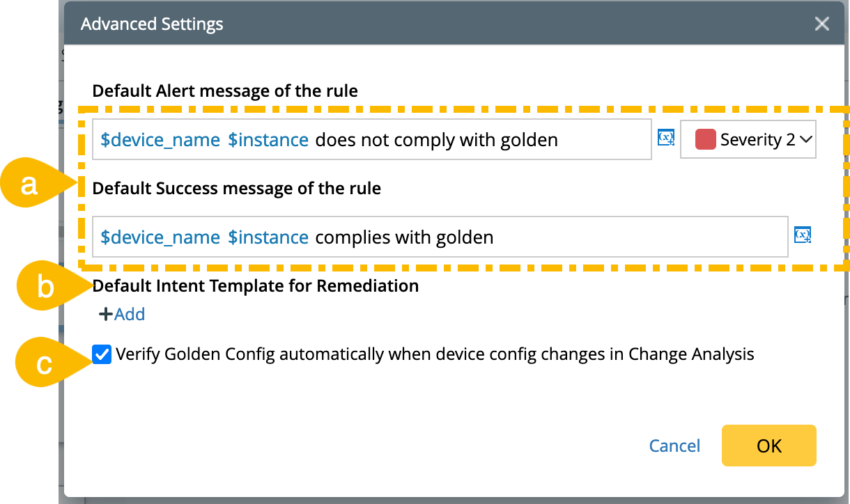Click the red severity color swatch
The height and width of the screenshot is (504, 850).
706,140
